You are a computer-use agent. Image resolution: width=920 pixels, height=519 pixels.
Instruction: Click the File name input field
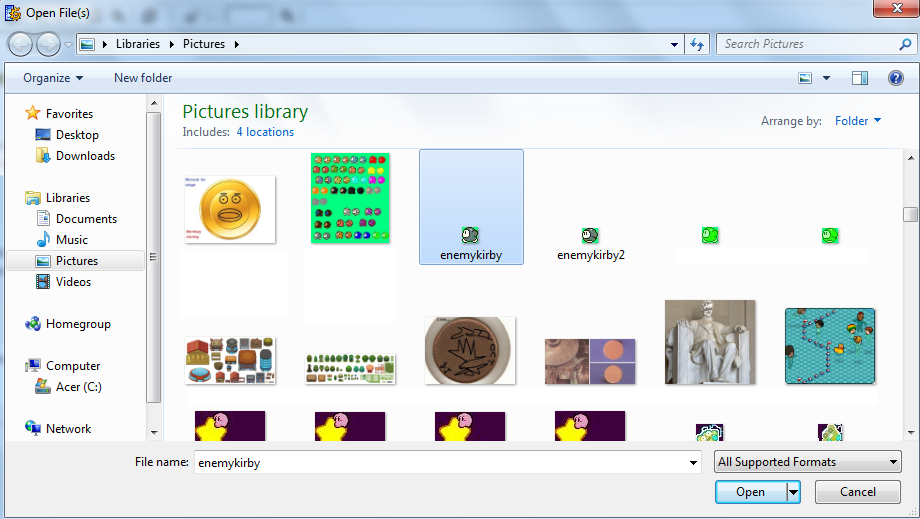pyautogui.click(x=440, y=463)
